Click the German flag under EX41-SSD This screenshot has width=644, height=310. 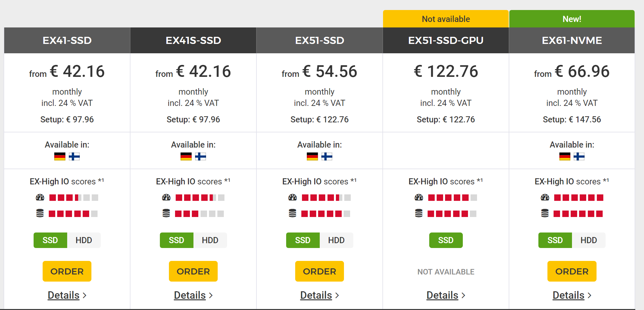pos(60,157)
